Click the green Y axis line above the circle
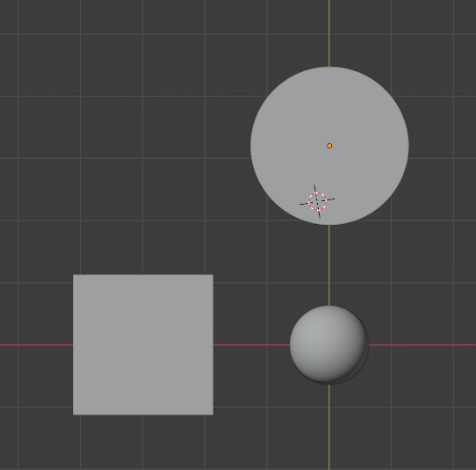Image resolution: width=476 pixels, height=470 pixels. 329,33
